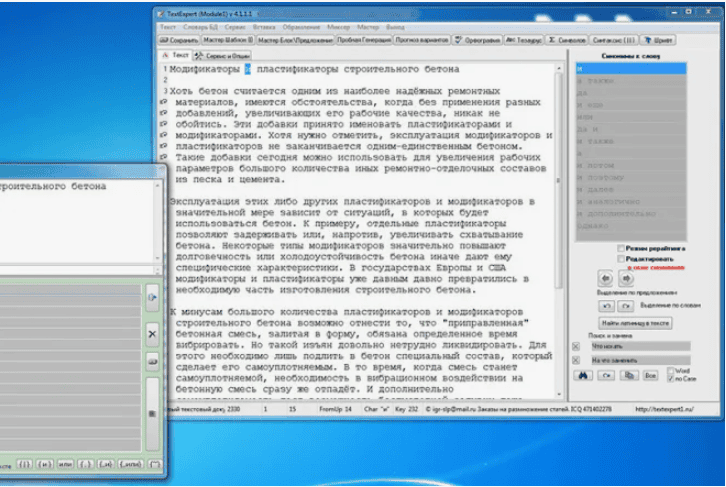The width and height of the screenshot is (726, 487).
Task: Click the Все replace-all button
Action: tap(651, 375)
